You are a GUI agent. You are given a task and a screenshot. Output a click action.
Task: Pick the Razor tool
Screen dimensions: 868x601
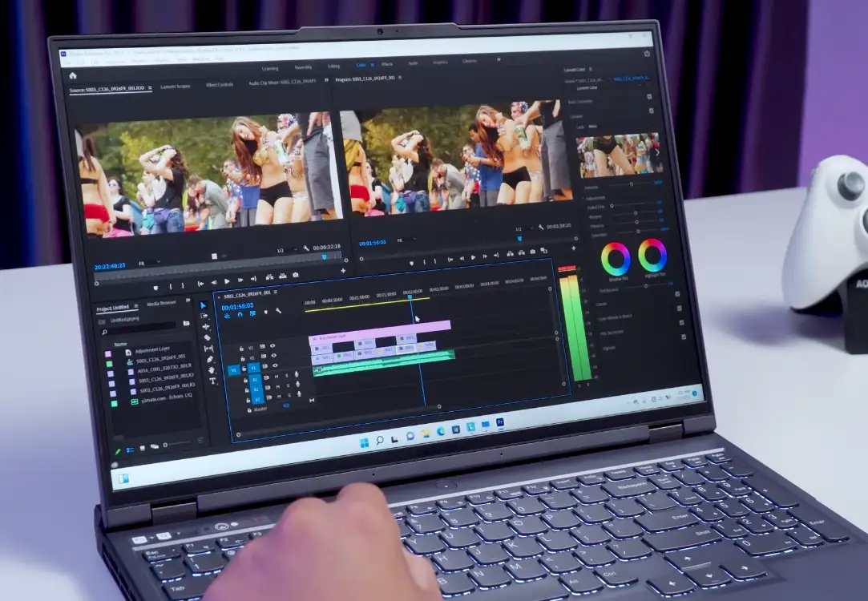pos(208,337)
